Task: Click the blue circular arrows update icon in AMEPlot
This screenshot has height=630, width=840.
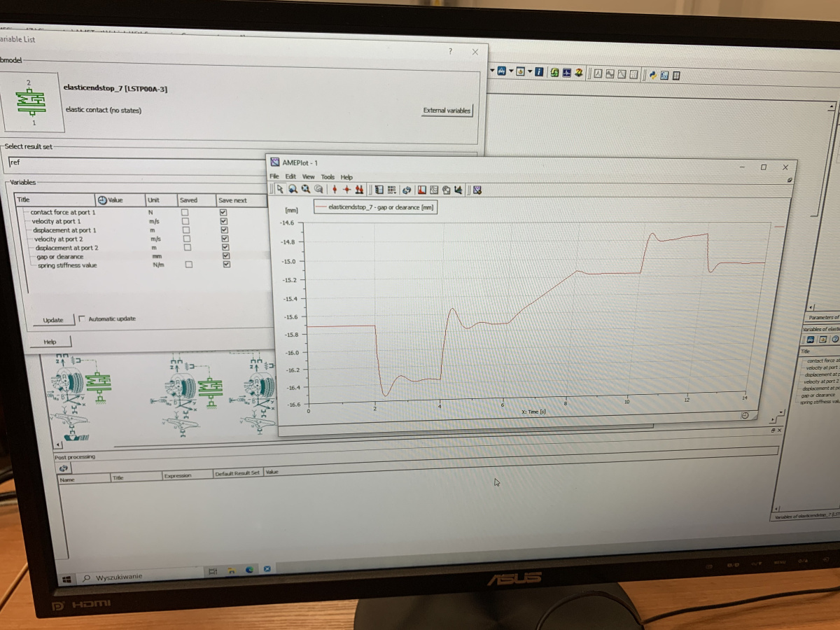Action: (x=407, y=190)
